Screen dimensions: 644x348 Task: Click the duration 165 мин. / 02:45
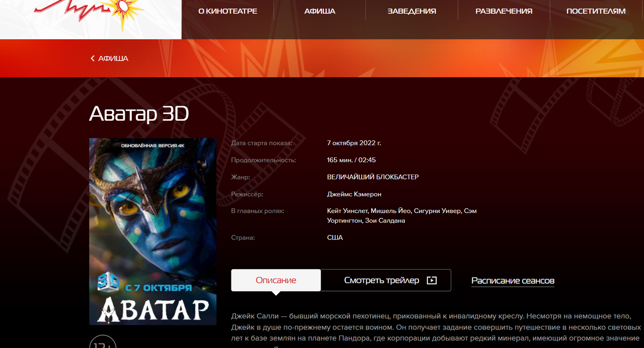[x=351, y=160]
